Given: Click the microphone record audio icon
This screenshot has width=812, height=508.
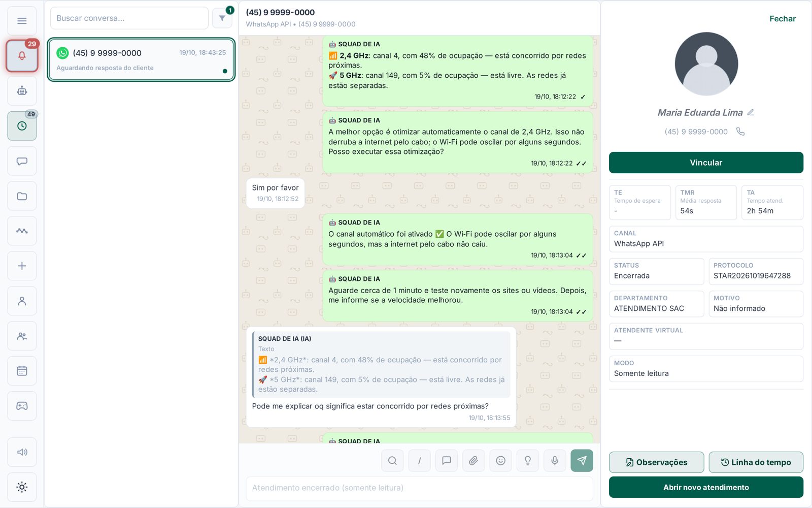Looking at the screenshot, I should click(x=555, y=461).
